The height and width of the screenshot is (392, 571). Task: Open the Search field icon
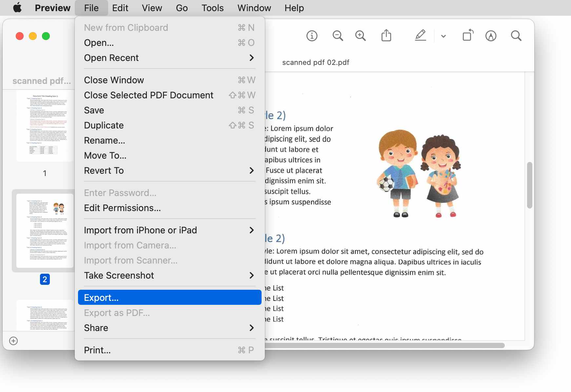[516, 36]
